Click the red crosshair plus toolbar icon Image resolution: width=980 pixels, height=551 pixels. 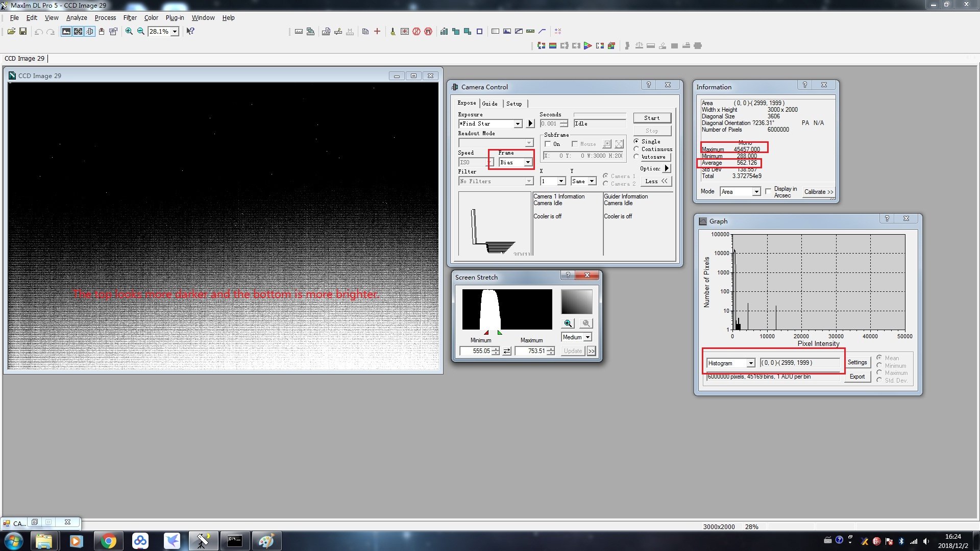pyautogui.click(x=377, y=32)
